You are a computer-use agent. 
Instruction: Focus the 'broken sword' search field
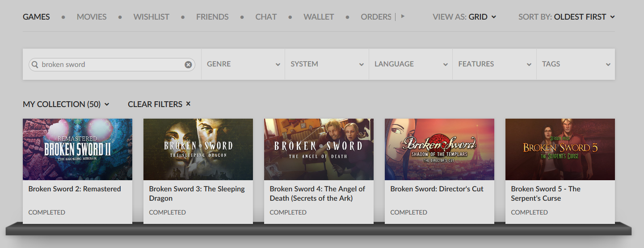[112, 65]
